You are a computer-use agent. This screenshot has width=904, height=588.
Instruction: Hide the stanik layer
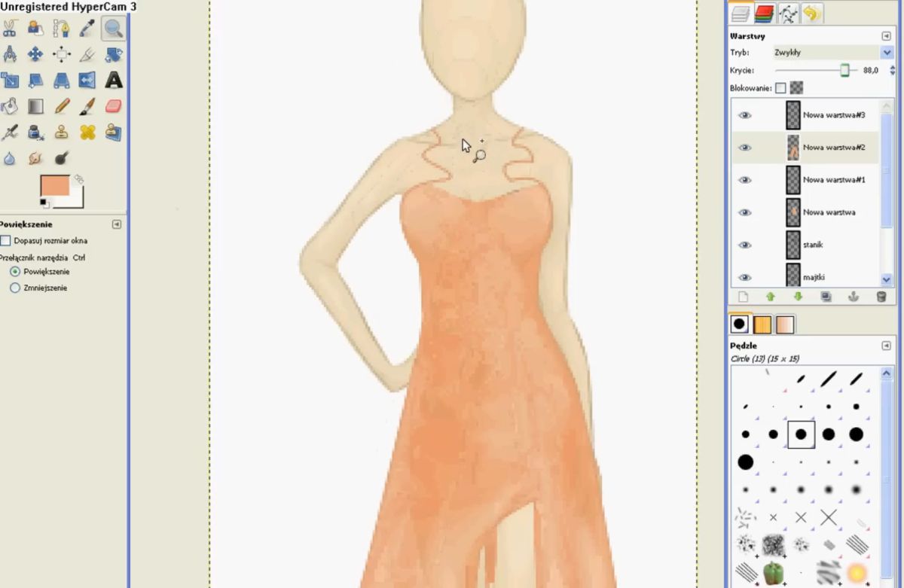pyautogui.click(x=744, y=245)
